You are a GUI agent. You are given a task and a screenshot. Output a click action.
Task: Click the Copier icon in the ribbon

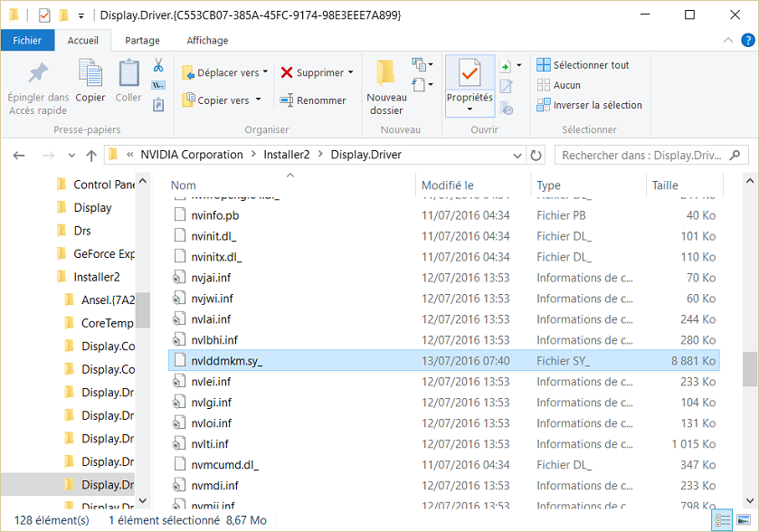(90, 74)
